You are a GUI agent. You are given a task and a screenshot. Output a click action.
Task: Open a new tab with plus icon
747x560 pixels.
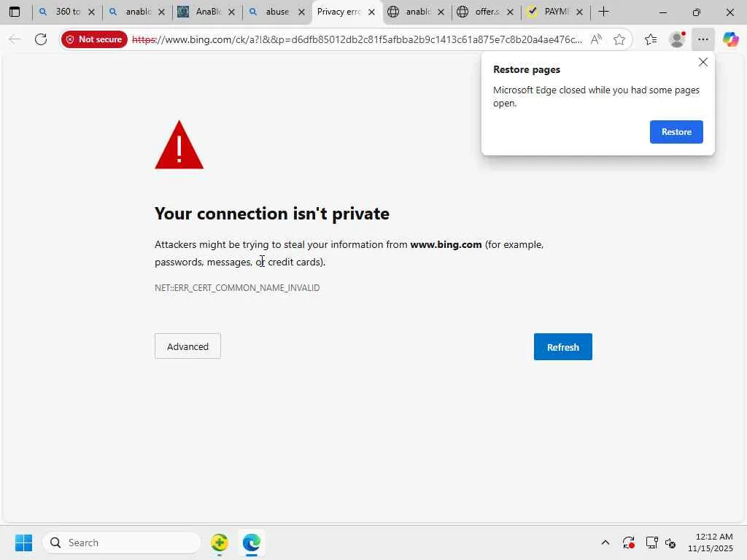(603, 12)
